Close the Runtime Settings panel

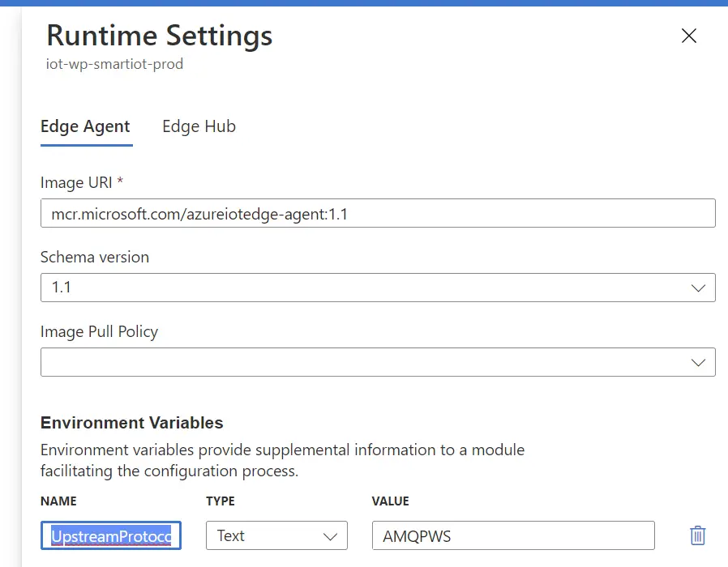coord(688,36)
